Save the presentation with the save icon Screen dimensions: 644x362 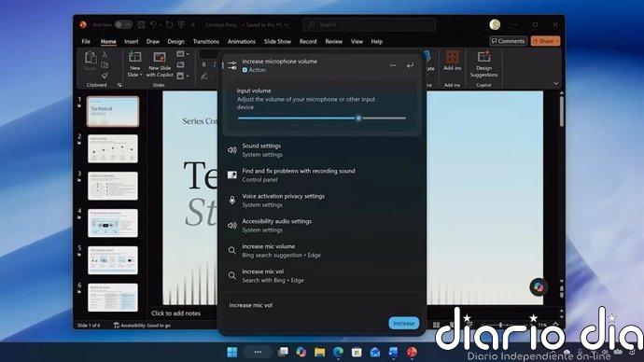(x=141, y=24)
